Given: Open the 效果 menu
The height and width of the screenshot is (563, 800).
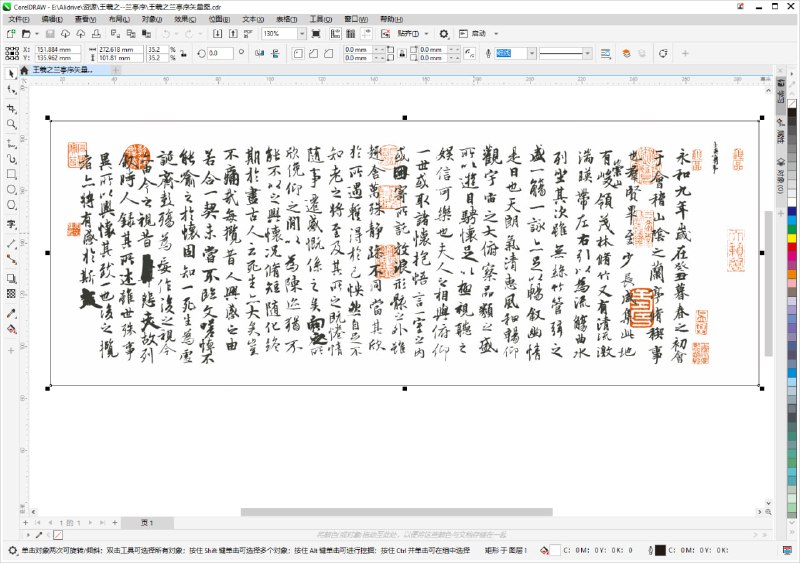Looking at the screenshot, I should 185,18.
